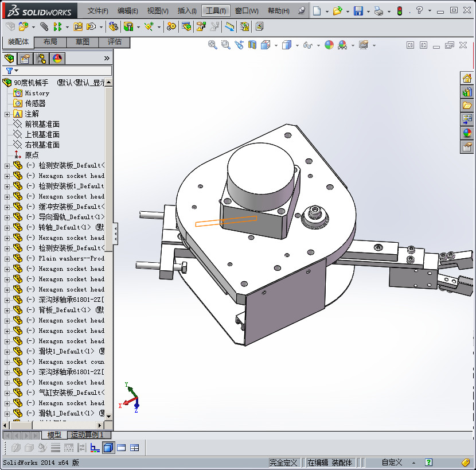The height and width of the screenshot is (470, 476).
Task: Expand the 气缸安装板_Default component node
Action: [x=7, y=393]
